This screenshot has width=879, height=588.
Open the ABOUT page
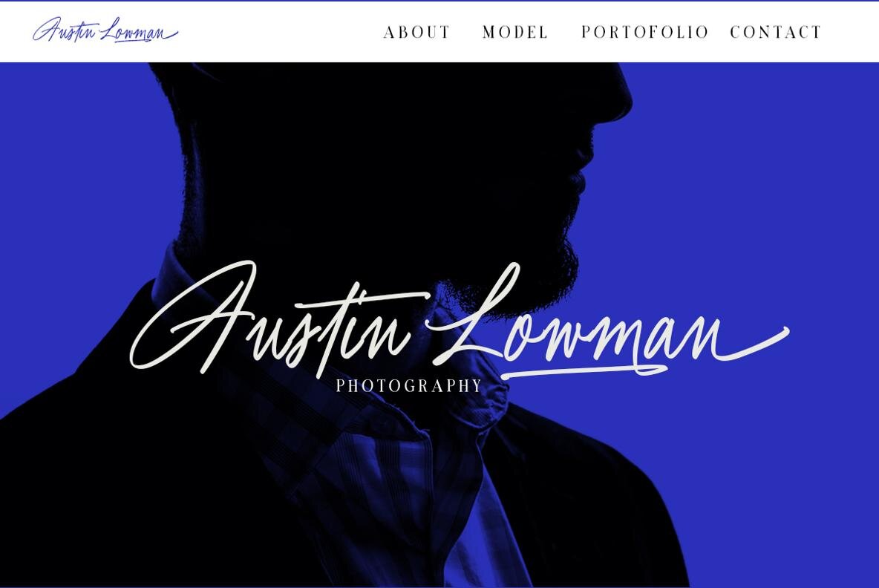coord(416,32)
